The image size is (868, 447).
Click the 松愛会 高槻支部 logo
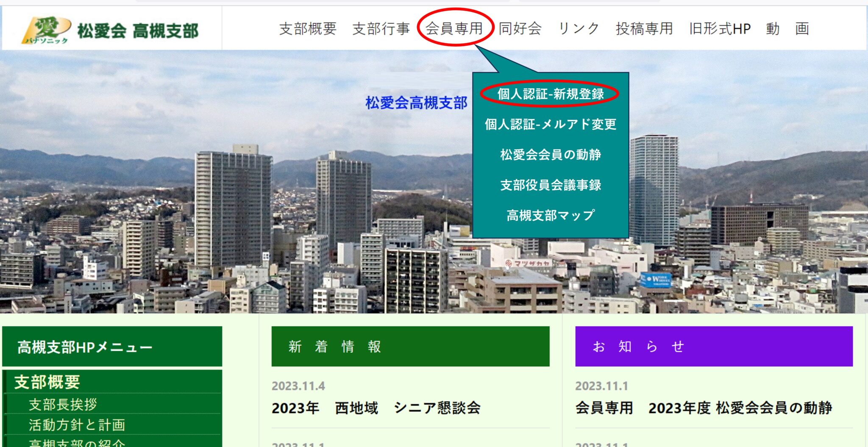tap(111, 30)
